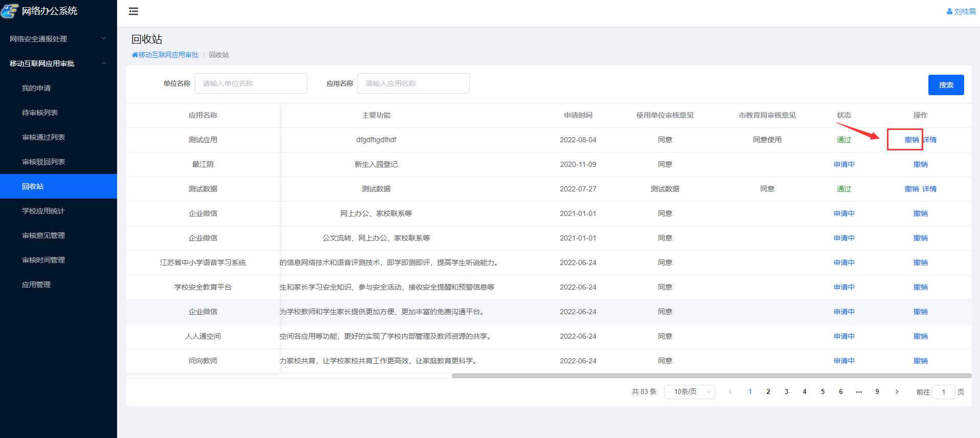980x438 pixels.
Task: Focus the 单位名称 input field
Action: [x=250, y=83]
